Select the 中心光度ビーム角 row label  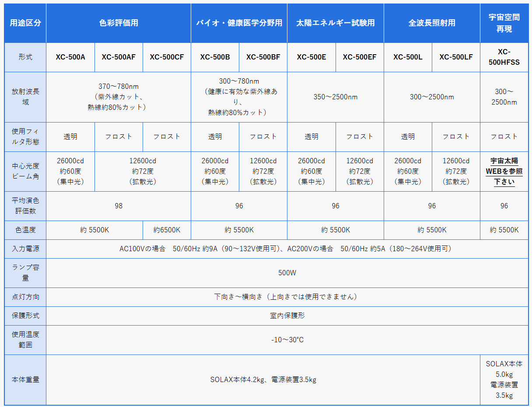pos(25,172)
